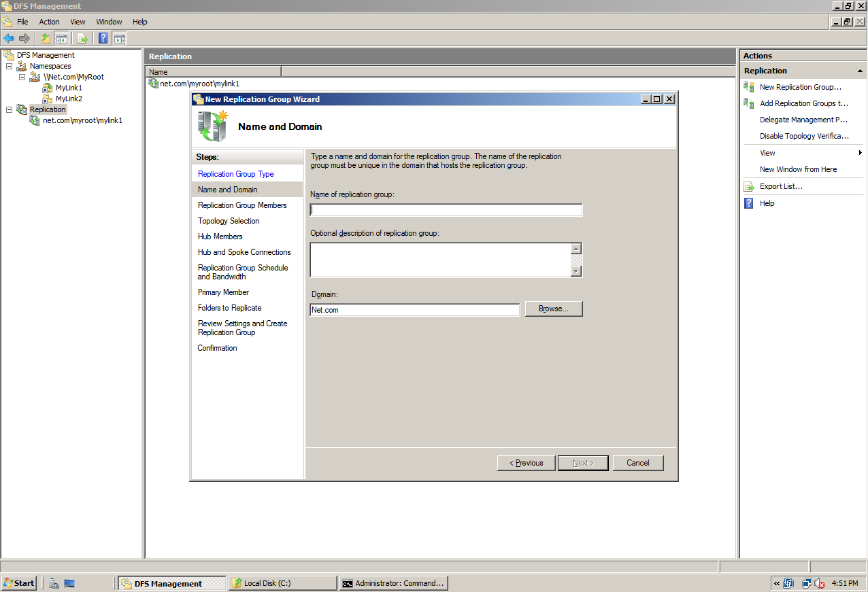Switch to Local Disk (C:) in taskbar

(x=282, y=582)
